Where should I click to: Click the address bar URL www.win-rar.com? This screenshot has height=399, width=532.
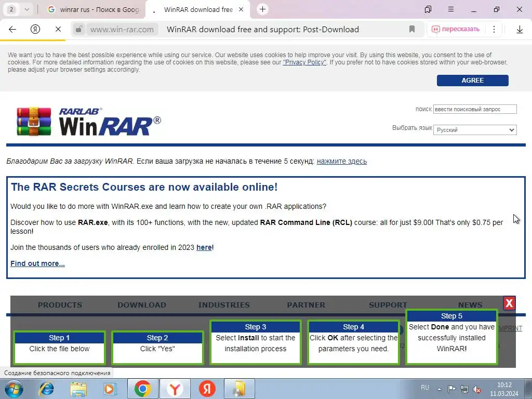[122, 30]
